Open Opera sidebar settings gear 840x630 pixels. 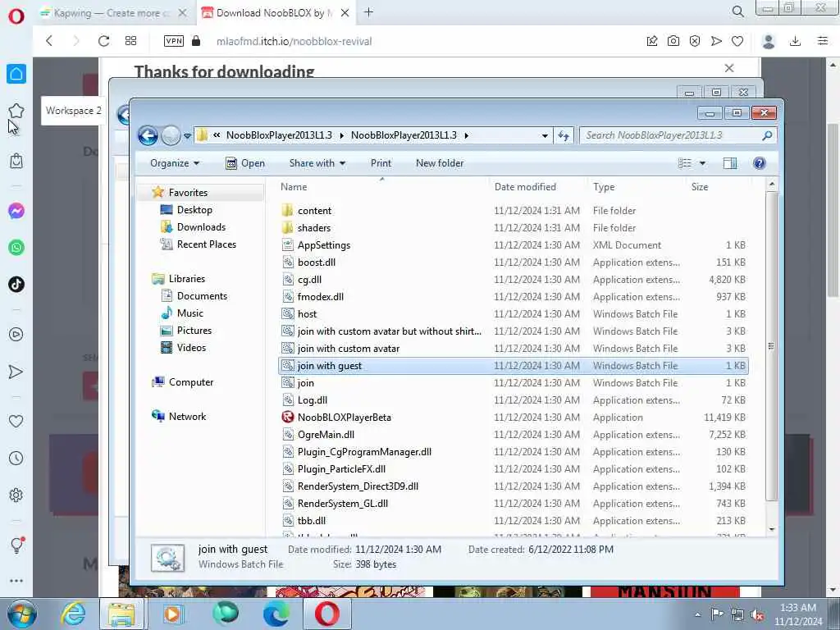[x=16, y=495]
